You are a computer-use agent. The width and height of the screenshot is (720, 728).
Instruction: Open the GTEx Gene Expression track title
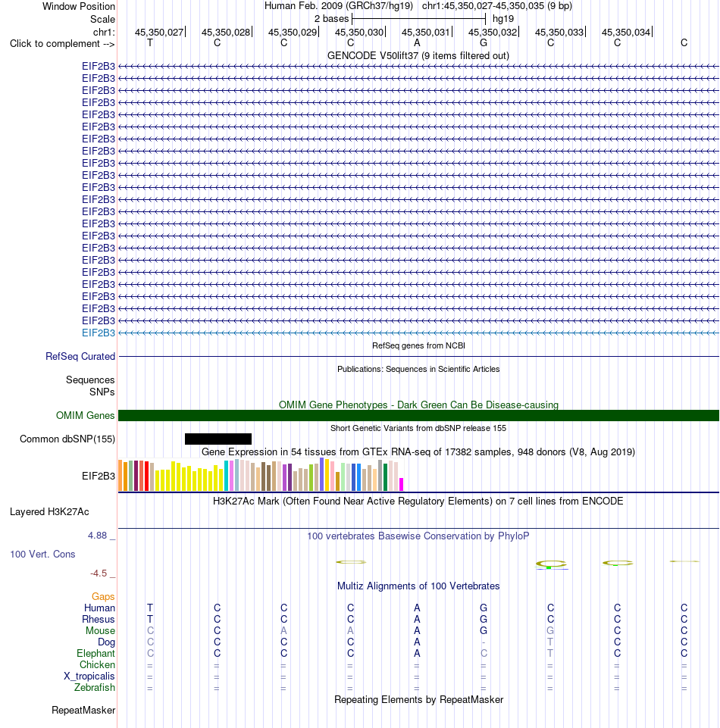418,451
